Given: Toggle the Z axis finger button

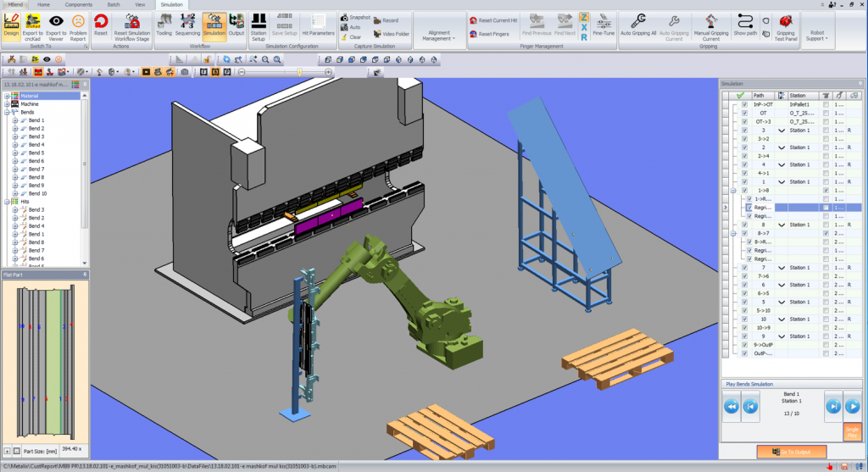Looking at the screenshot, I should [583, 18].
